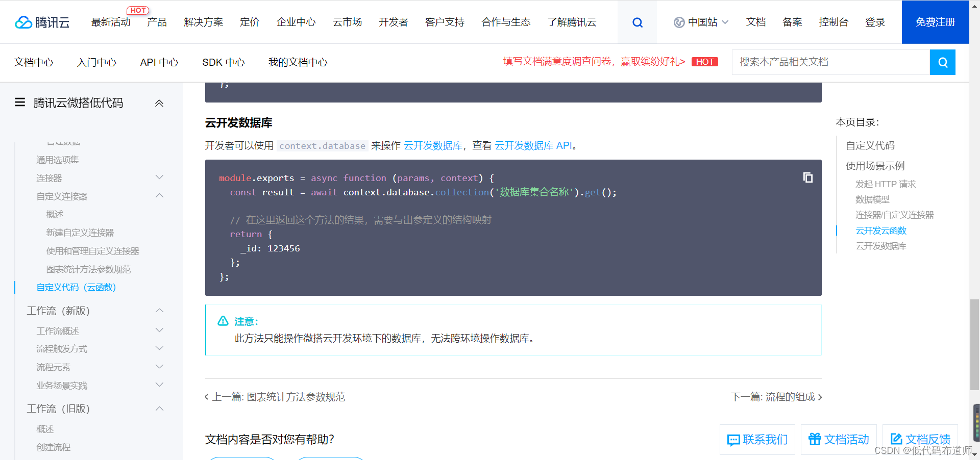
Task: Open the top navigation search magnifier icon
Action: coord(637,22)
